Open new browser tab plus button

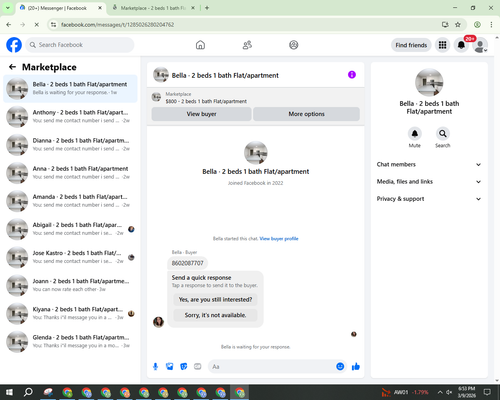[207, 8]
